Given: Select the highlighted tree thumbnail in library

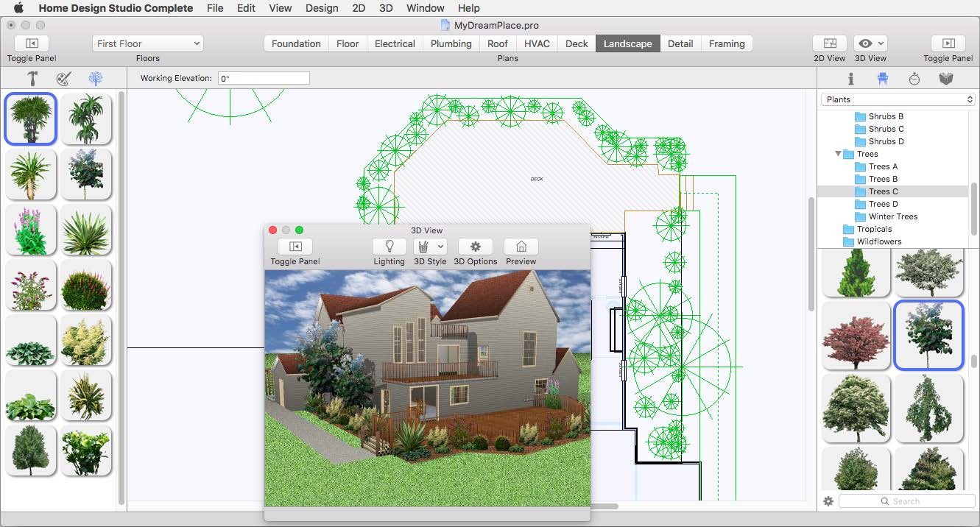Looking at the screenshot, I should coord(928,335).
